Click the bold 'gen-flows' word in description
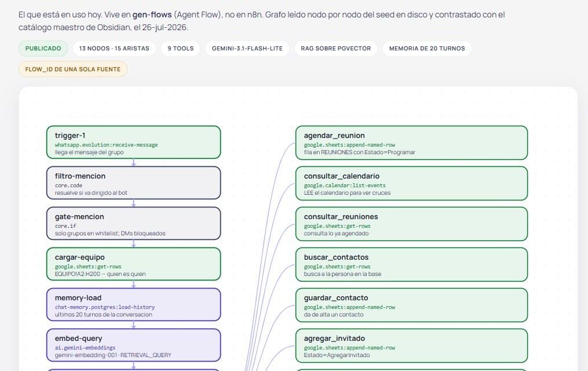Viewport: 588px width, 371px height. (152, 14)
